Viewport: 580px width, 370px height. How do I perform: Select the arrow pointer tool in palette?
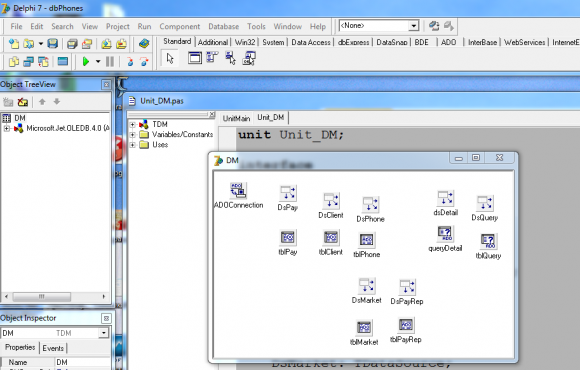[170, 58]
